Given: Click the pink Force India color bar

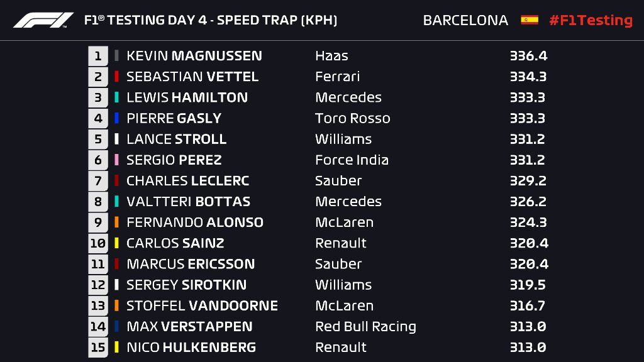Looking at the screenshot, I should point(116,160).
